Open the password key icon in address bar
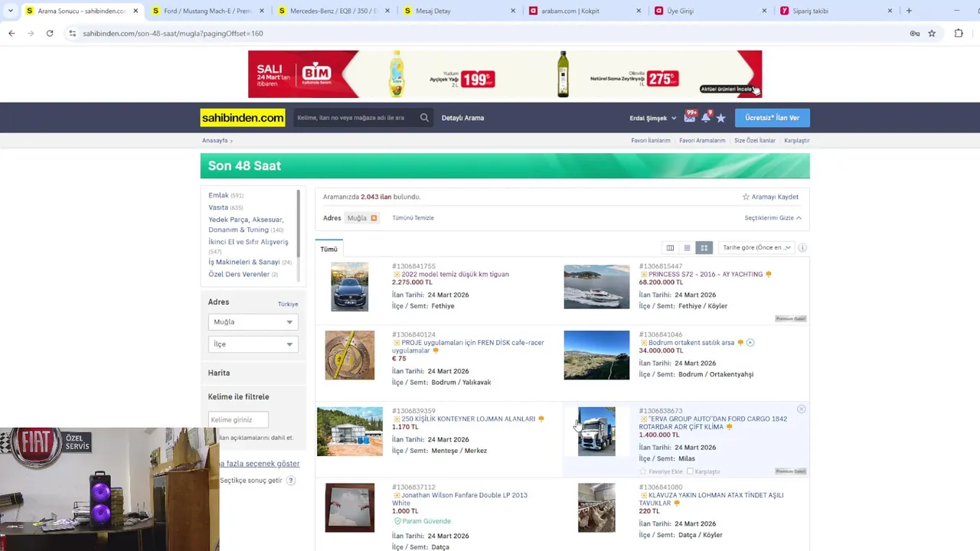 (x=914, y=33)
